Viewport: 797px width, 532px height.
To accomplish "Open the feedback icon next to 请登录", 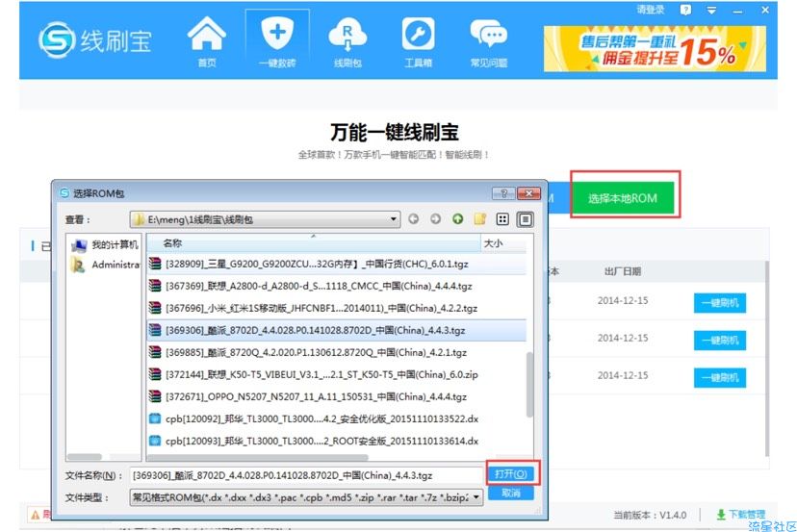I will tap(685, 10).
